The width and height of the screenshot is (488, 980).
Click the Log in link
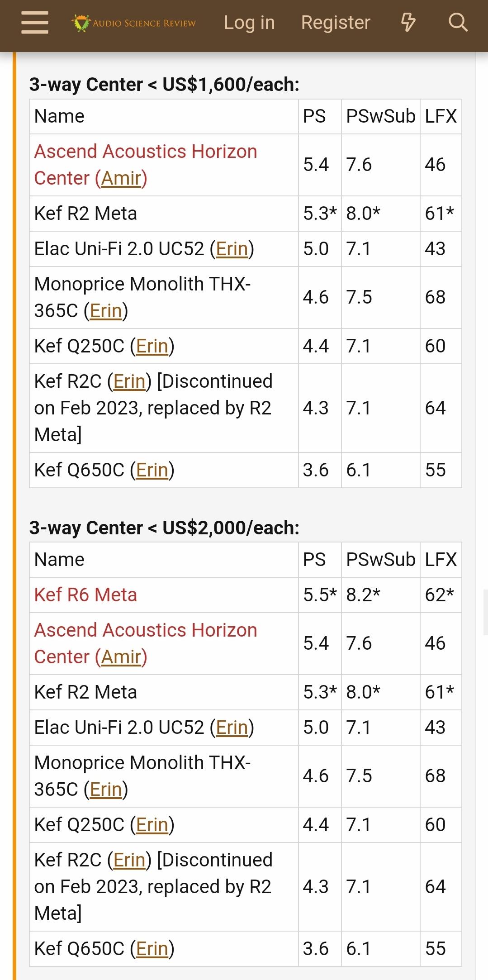[x=249, y=23]
